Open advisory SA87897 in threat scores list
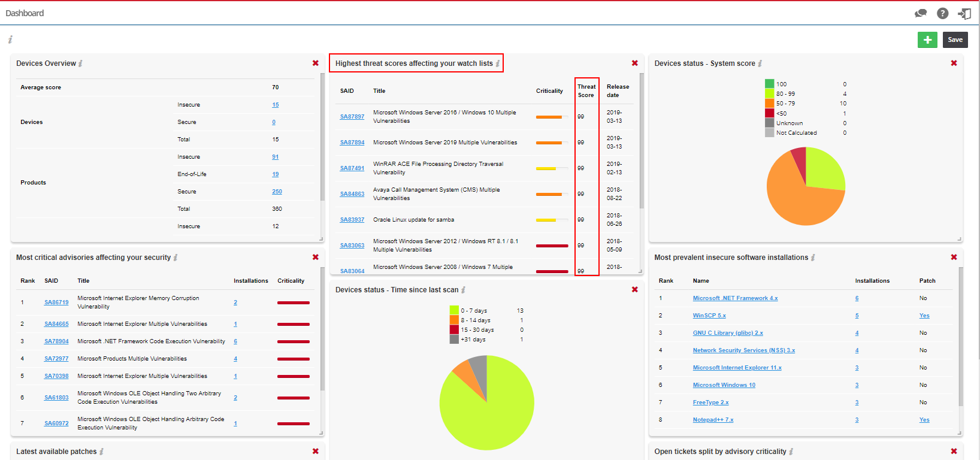Screen dimensions: 980x460 [x=352, y=117]
